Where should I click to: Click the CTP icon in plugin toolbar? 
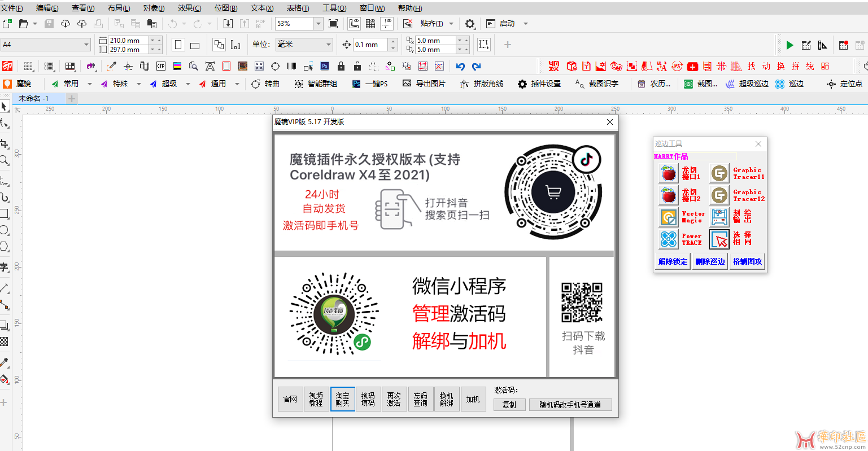[x=161, y=66]
